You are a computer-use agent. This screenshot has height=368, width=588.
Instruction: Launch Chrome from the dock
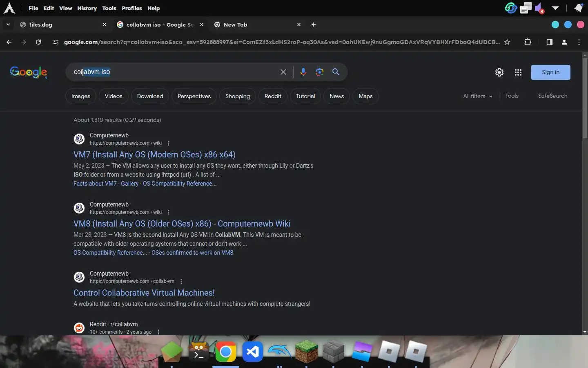point(225,352)
